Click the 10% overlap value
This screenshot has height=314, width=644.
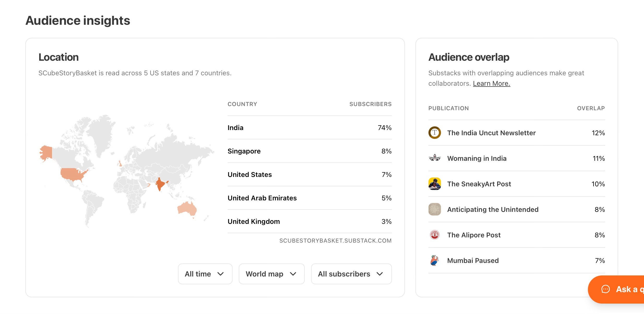[x=598, y=184]
